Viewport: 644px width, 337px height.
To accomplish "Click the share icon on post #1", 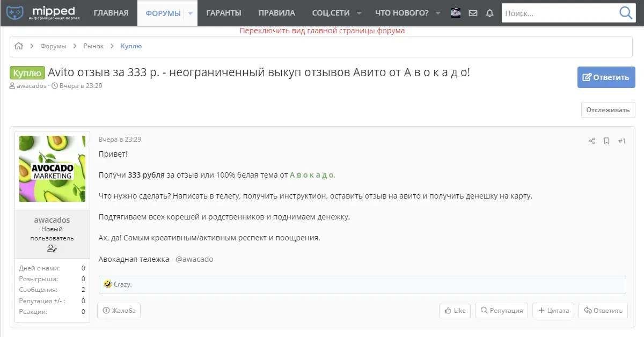I will [592, 141].
